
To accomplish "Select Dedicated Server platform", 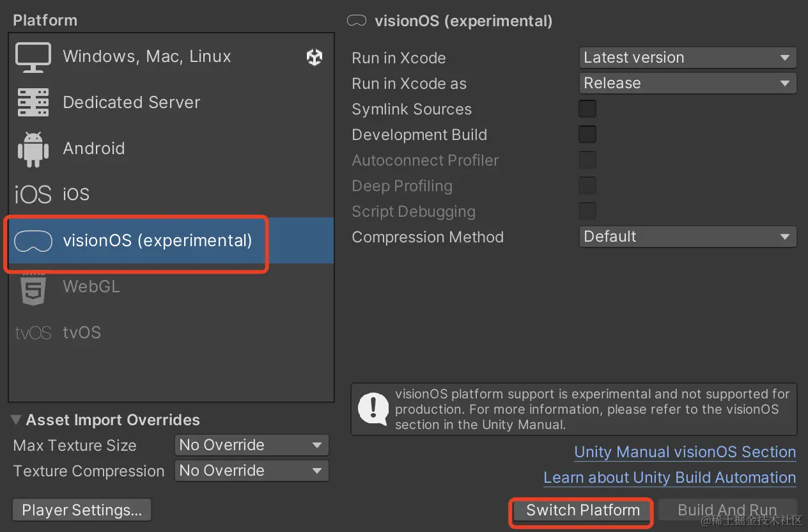I will coord(171,102).
